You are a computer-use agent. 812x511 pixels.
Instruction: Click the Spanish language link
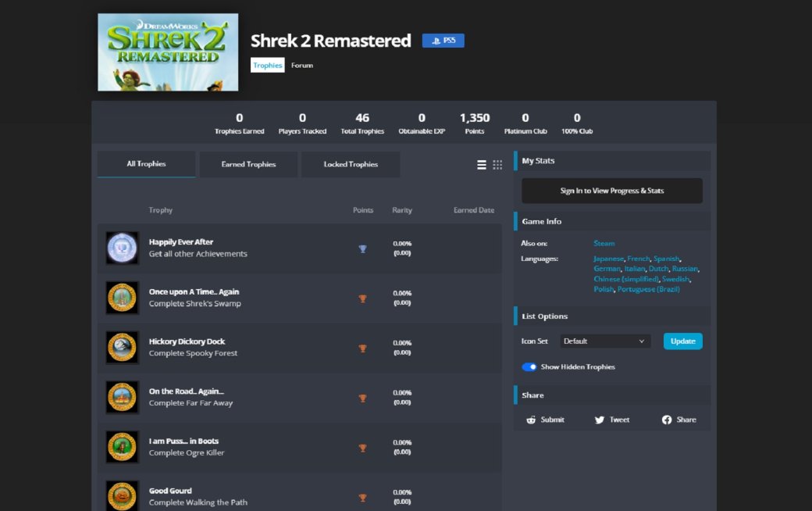tap(667, 259)
